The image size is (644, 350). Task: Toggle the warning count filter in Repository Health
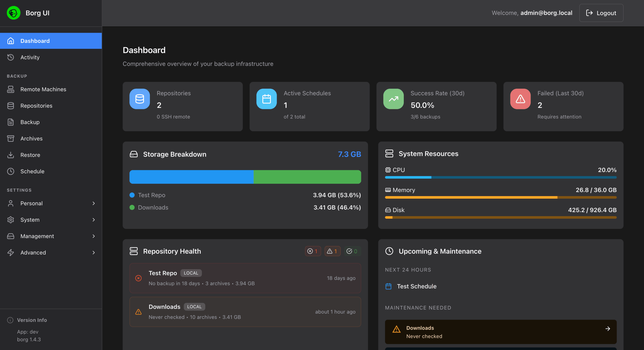[x=332, y=251]
